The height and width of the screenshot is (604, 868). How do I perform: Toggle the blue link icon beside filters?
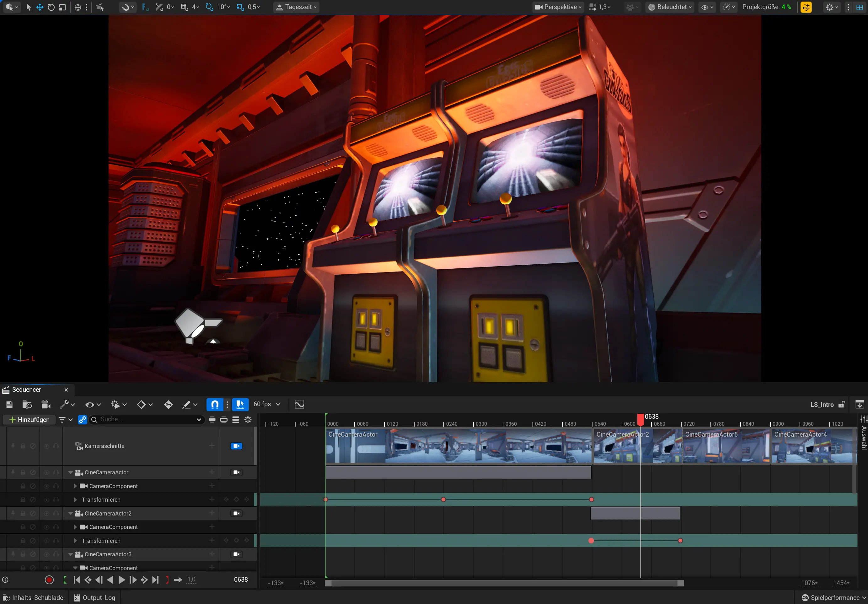[83, 420]
